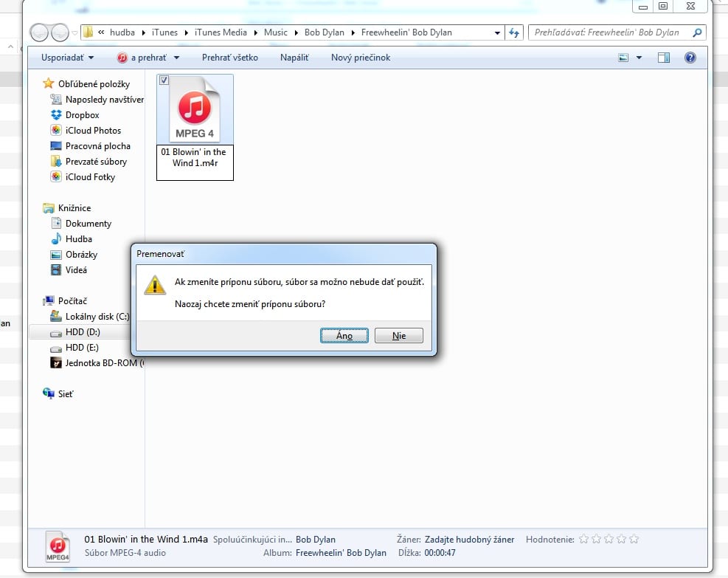This screenshot has height=578, width=728.
Task: Expand the arrow after Music in breadcrumb
Action: click(297, 32)
